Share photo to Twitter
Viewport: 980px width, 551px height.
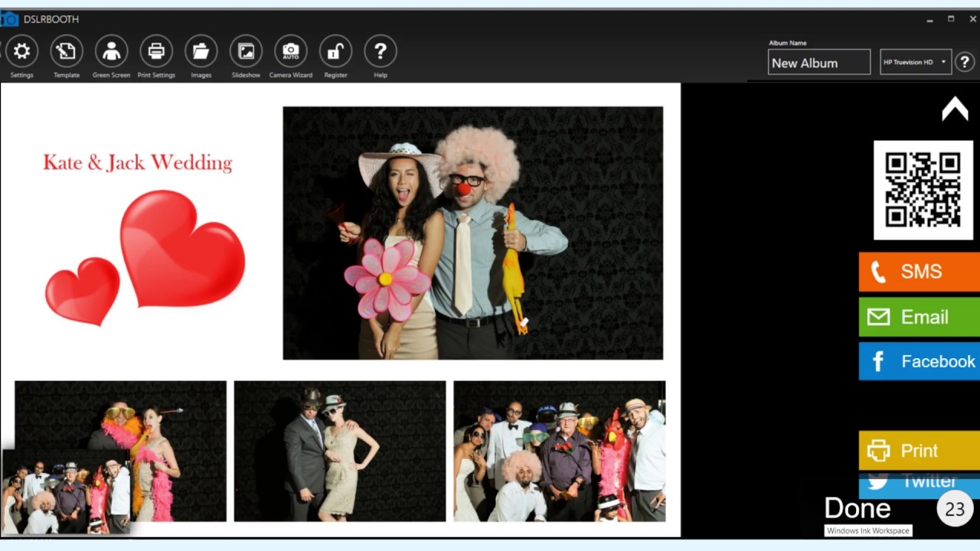(x=920, y=485)
